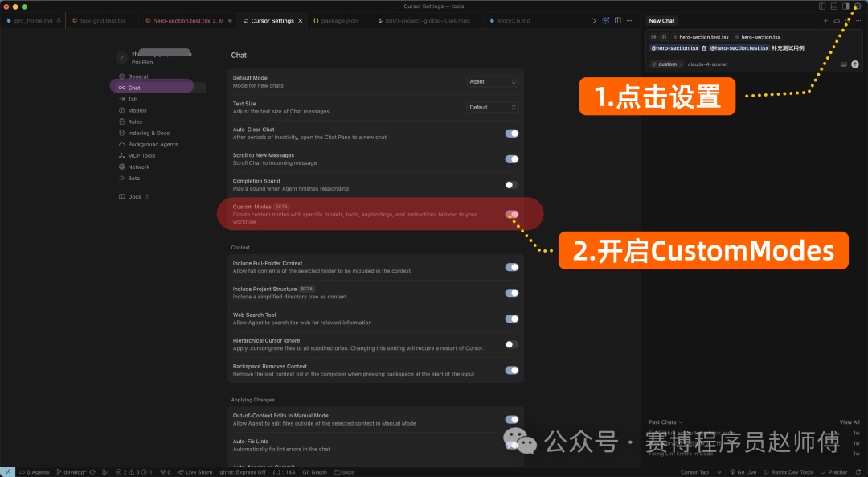This screenshot has width=868, height=477.
Task: Click Go Live in status bar
Action: (743, 472)
